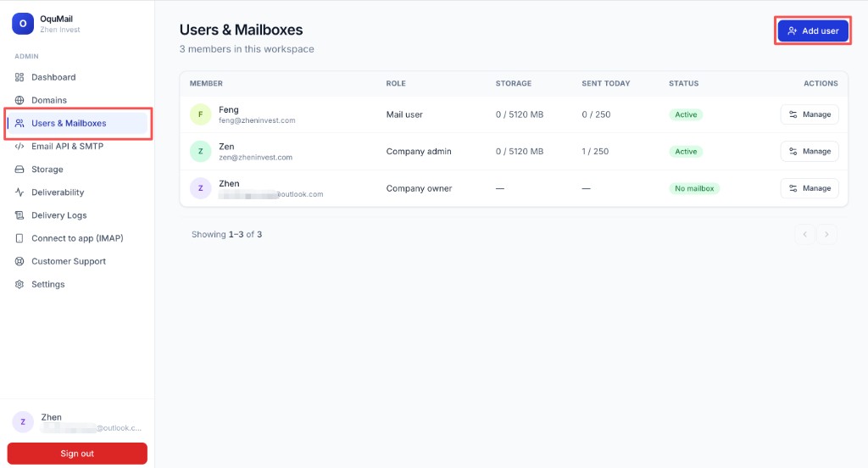
Task: Go to previous page of members
Action: coord(805,234)
